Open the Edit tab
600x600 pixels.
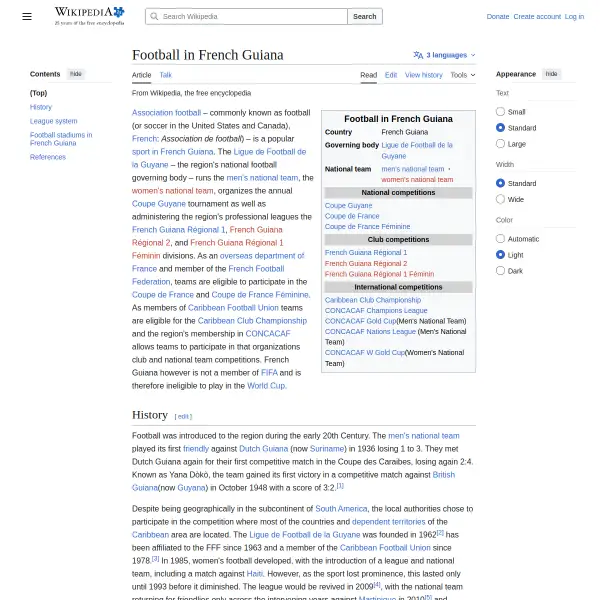click(x=391, y=75)
